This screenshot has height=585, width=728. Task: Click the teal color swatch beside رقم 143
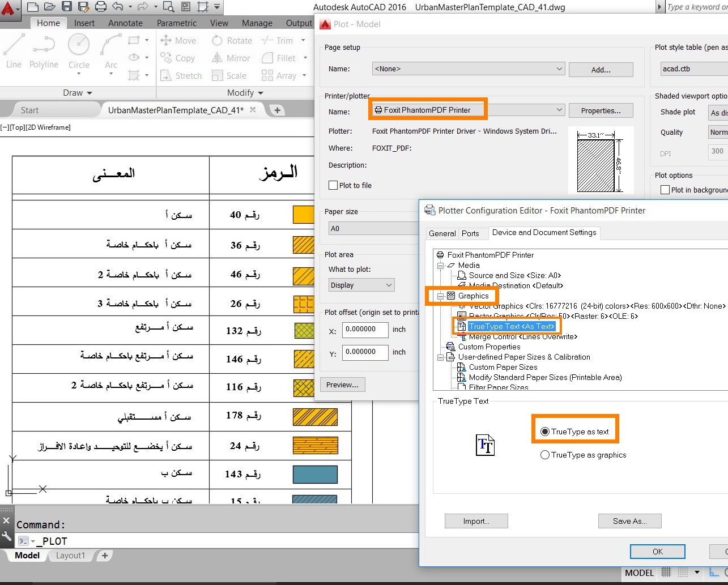(315, 475)
